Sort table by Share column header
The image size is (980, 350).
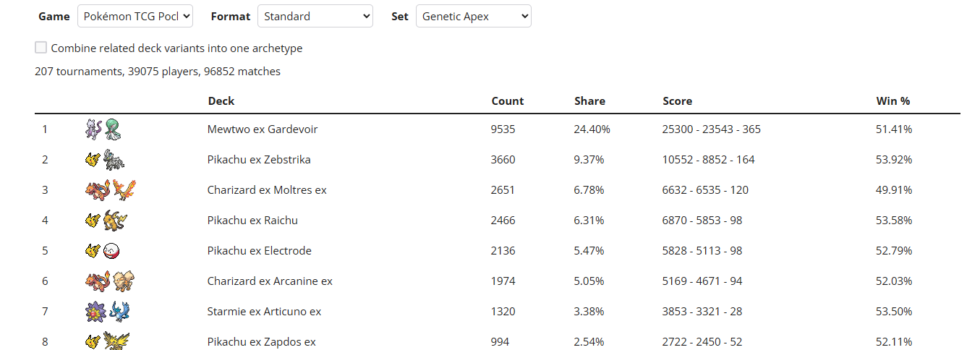pyautogui.click(x=589, y=101)
